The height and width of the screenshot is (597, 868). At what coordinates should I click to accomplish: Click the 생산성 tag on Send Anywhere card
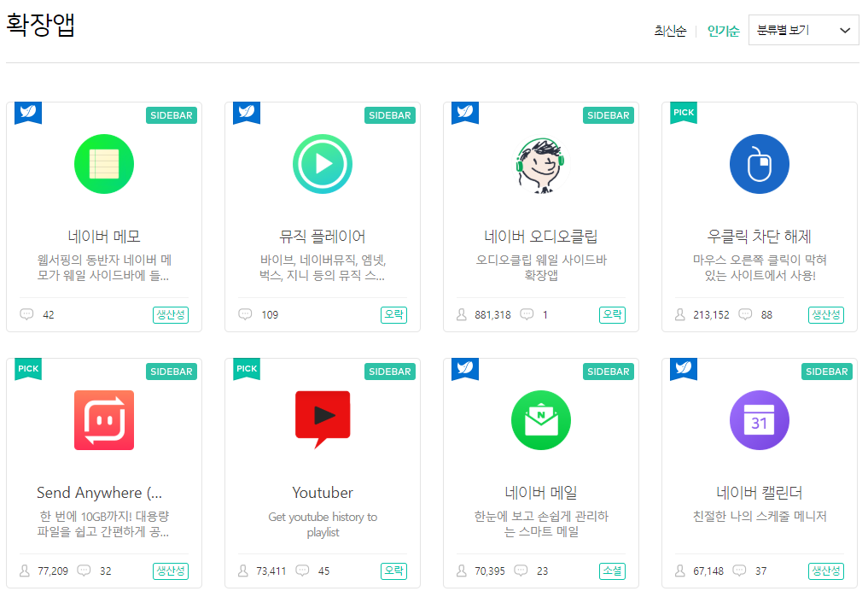[x=171, y=571]
